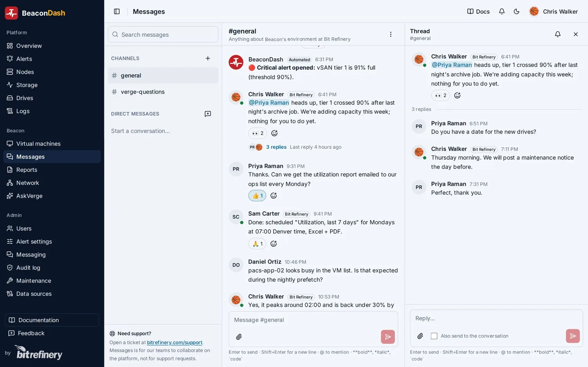
Task: Focus the Message #general input box
Action: coord(313,320)
